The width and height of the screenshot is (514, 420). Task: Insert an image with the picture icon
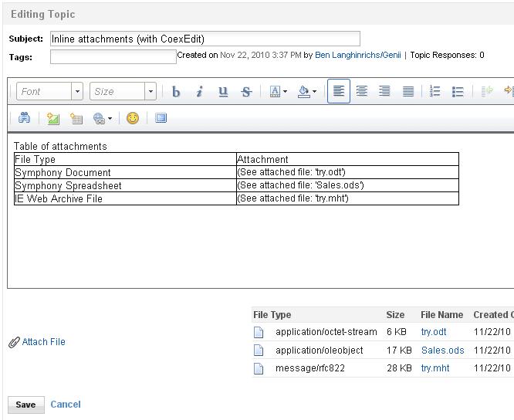pos(52,118)
